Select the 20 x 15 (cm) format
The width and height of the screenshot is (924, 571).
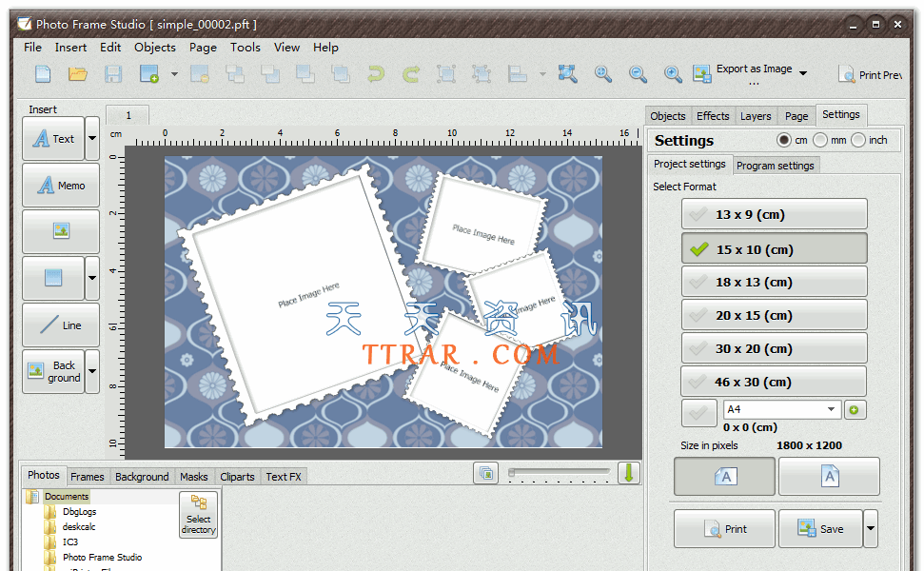pos(775,315)
